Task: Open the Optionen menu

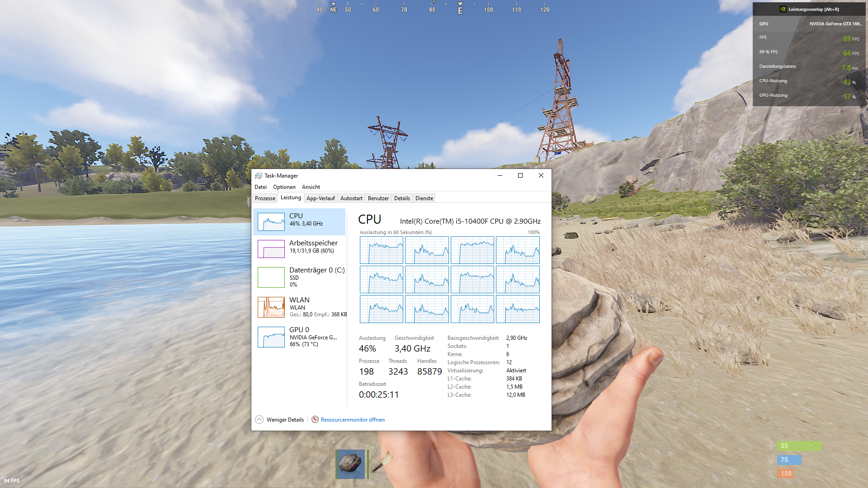Action: [x=284, y=187]
